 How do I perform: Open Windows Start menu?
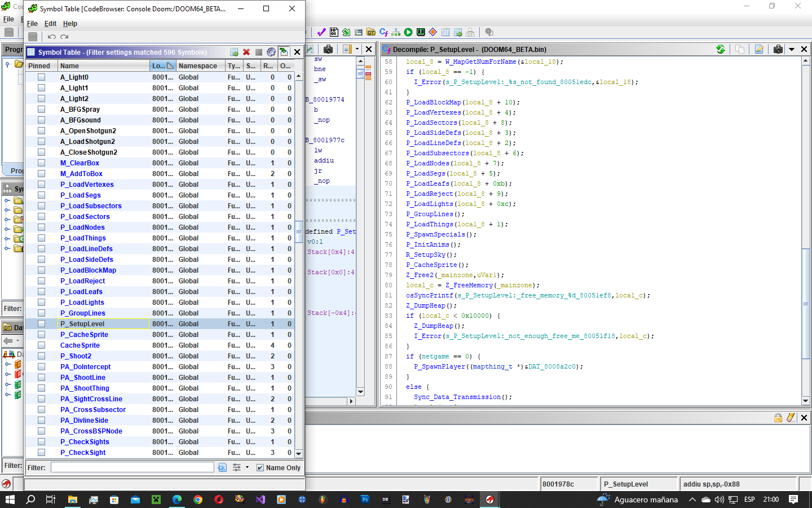coord(10,500)
